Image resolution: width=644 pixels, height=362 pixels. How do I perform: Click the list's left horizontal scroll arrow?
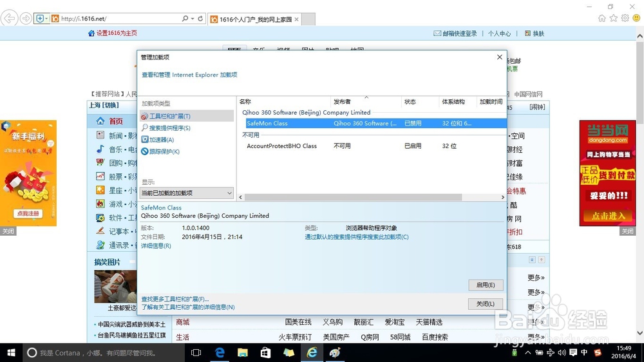241,197
